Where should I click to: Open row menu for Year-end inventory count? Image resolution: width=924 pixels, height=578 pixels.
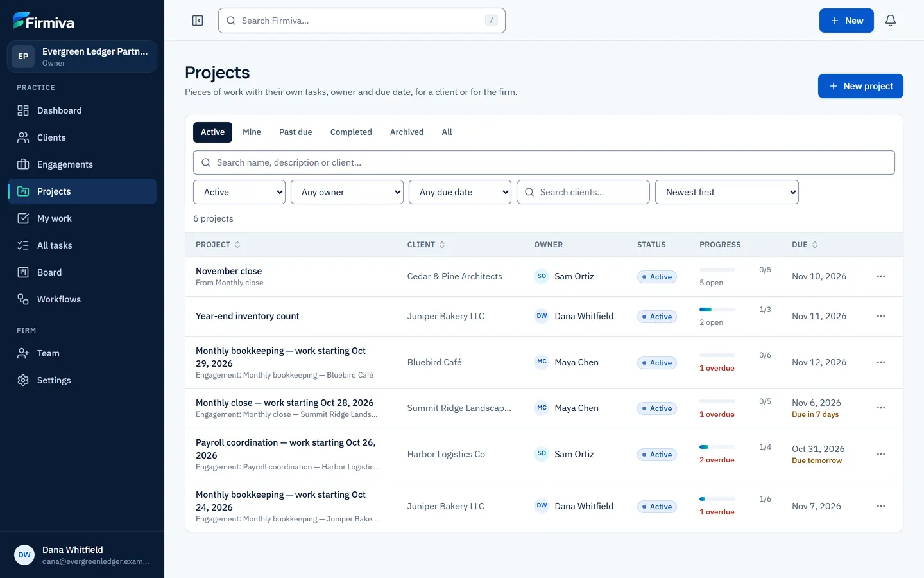pos(881,316)
